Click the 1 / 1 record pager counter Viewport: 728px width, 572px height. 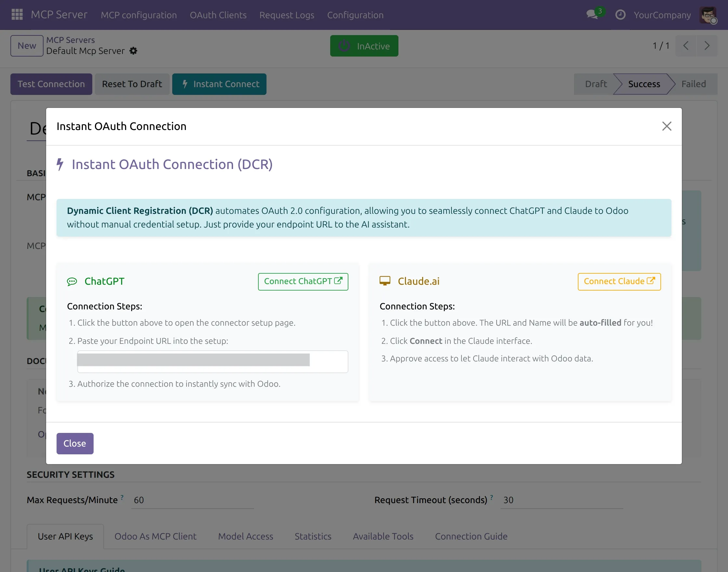click(660, 46)
